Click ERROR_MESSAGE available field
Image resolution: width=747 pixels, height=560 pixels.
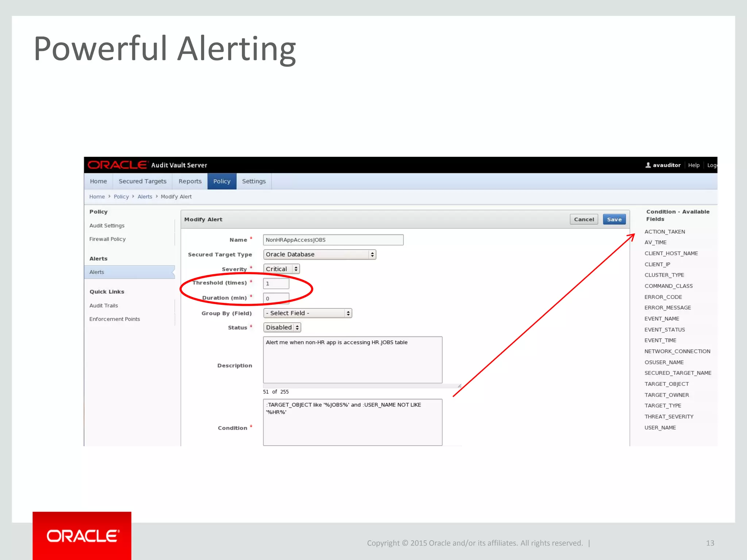667,308
